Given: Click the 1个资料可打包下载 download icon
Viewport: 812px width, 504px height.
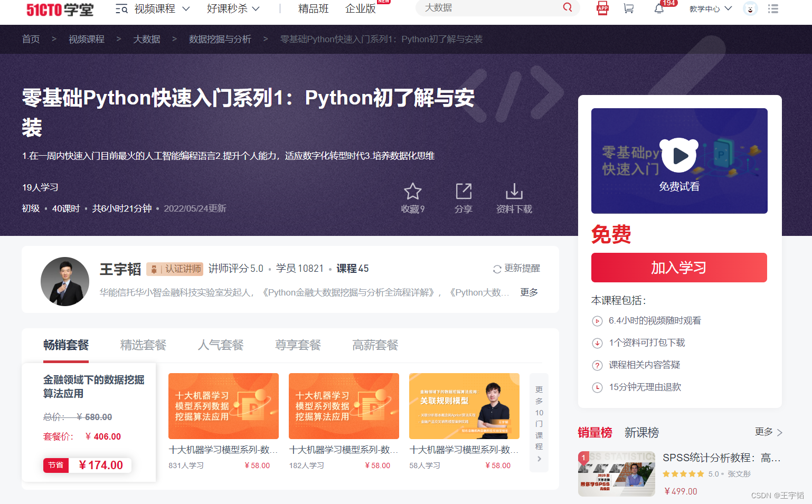Looking at the screenshot, I should click(x=597, y=343).
